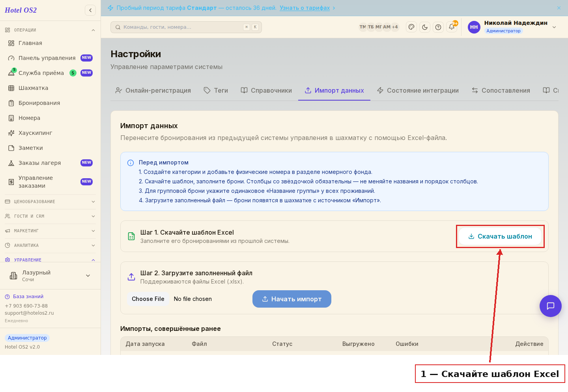The width and height of the screenshot is (568, 392).
Task: Select the Импорт данных tab
Action: [x=334, y=90]
